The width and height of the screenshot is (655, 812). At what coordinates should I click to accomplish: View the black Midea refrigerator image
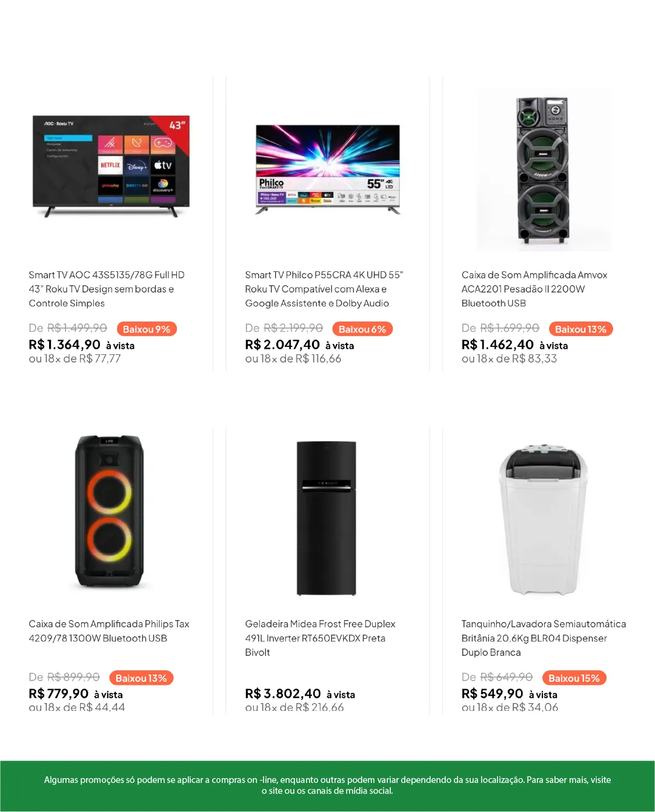coord(326,518)
